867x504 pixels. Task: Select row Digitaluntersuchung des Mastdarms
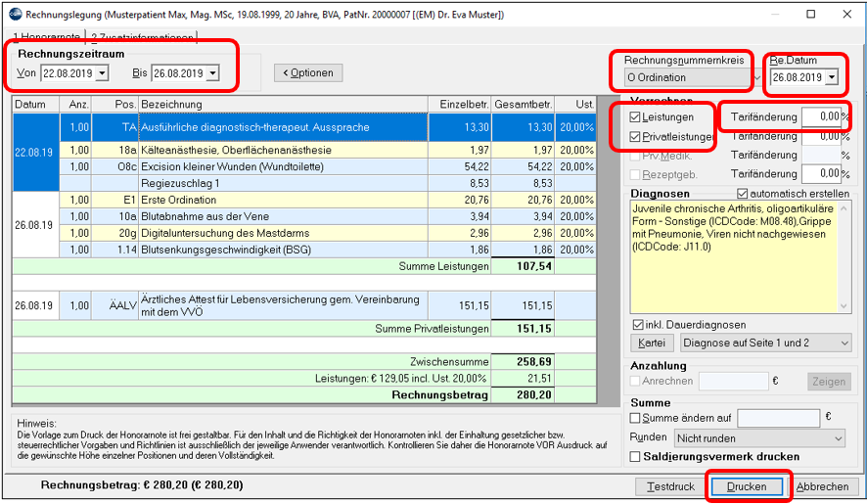(328, 233)
